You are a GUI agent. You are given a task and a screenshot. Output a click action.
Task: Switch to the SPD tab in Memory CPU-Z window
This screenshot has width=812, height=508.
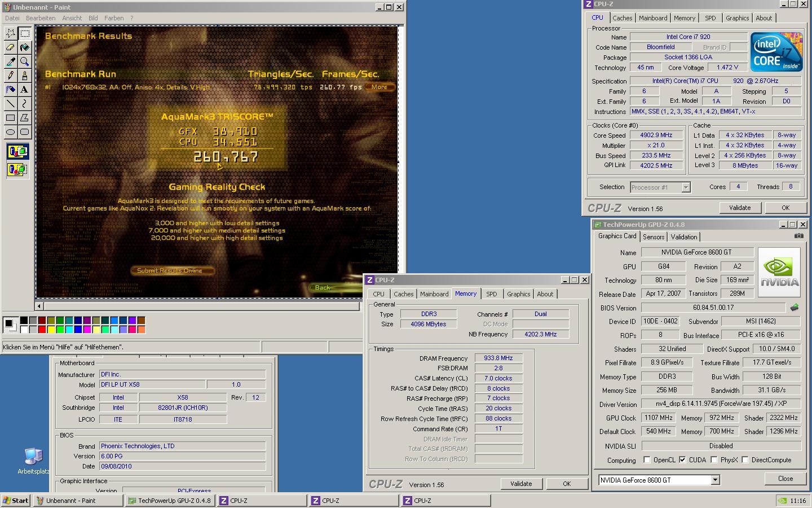coord(492,294)
